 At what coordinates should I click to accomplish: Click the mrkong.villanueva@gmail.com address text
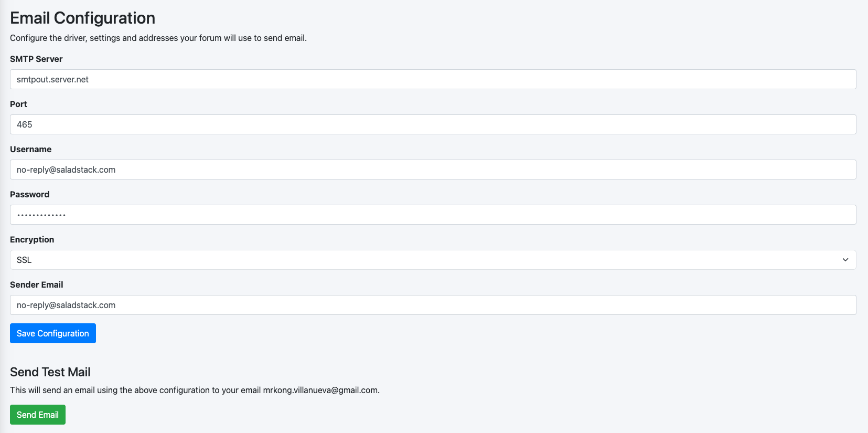[320, 390]
